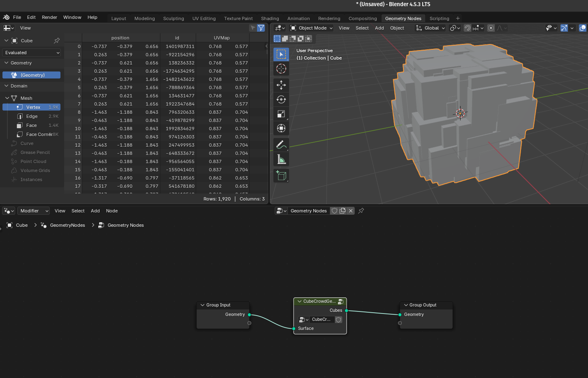Select the Scale tool icon
Viewport: 588px width, 378px height.
281,114
